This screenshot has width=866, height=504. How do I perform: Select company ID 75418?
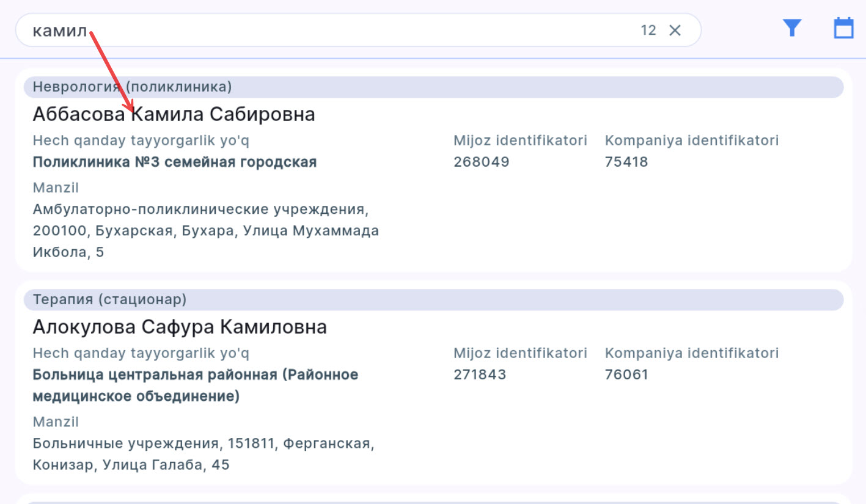point(626,162)
